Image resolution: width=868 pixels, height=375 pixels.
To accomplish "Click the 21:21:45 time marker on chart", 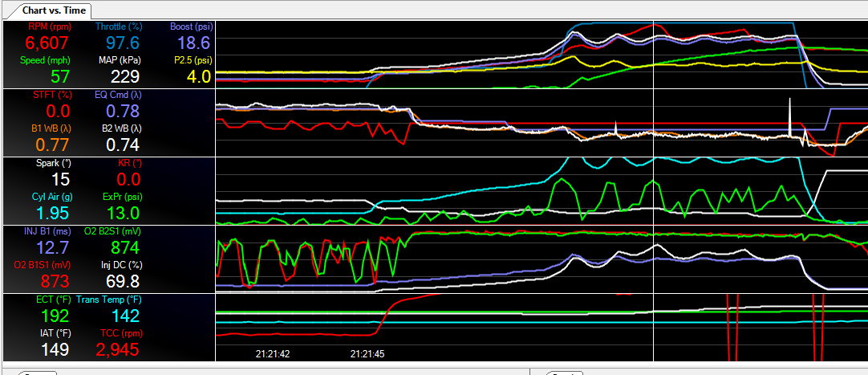I will [367, 353].
